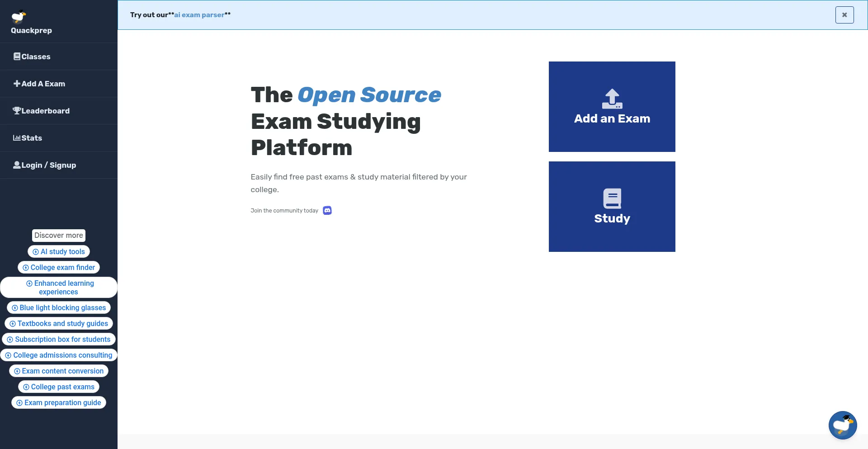Select Textbooks and study guides link
Viewport: 868px width, 449px height.
tap(59, 324)
